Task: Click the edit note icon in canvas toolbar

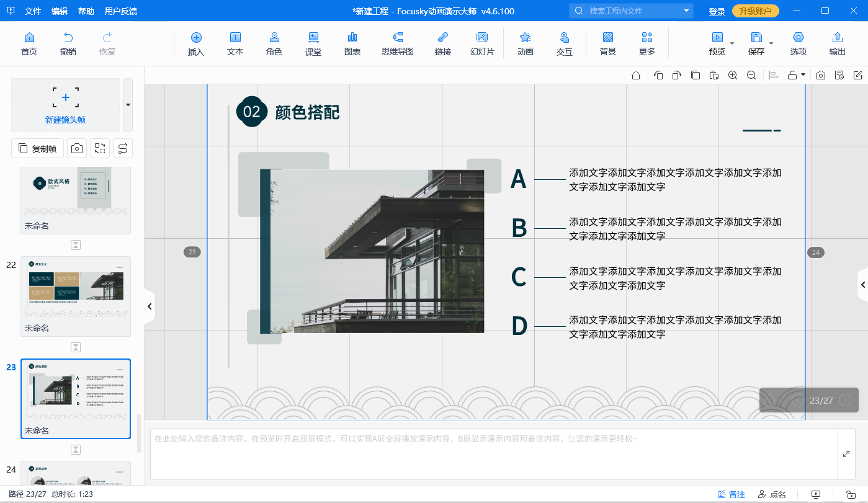Action: [858, 75]
